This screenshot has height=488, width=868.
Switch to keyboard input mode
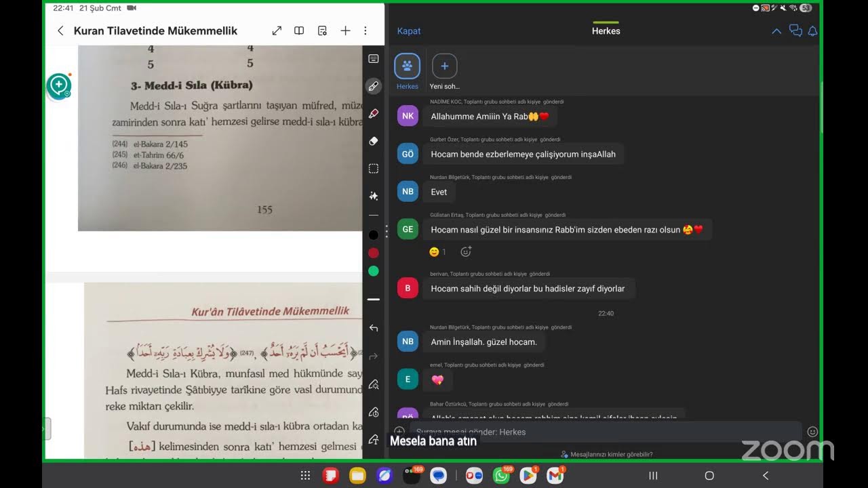tap(374, 59)
